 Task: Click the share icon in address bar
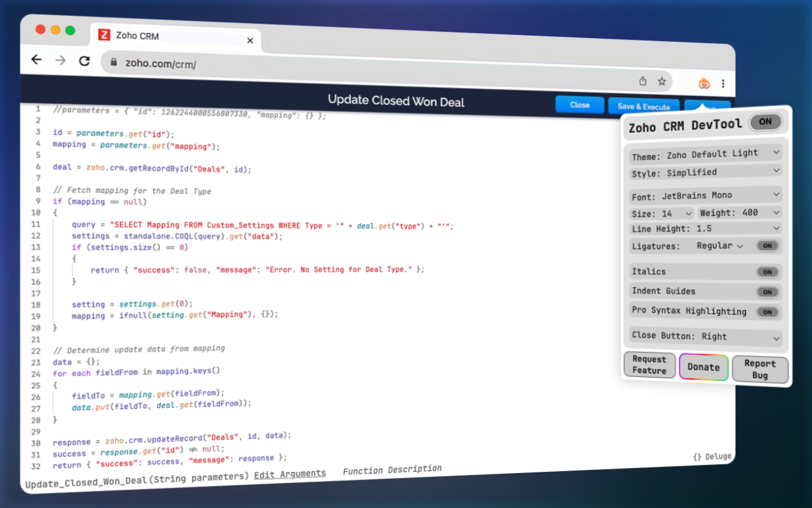(643, 81)
